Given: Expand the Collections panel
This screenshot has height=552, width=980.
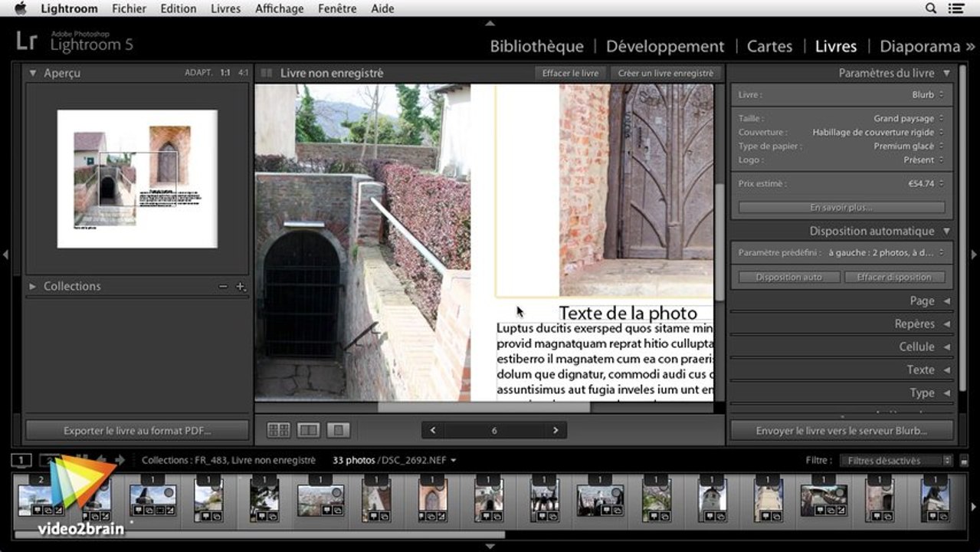Looking at the screenshot, I should click(33, 286).
